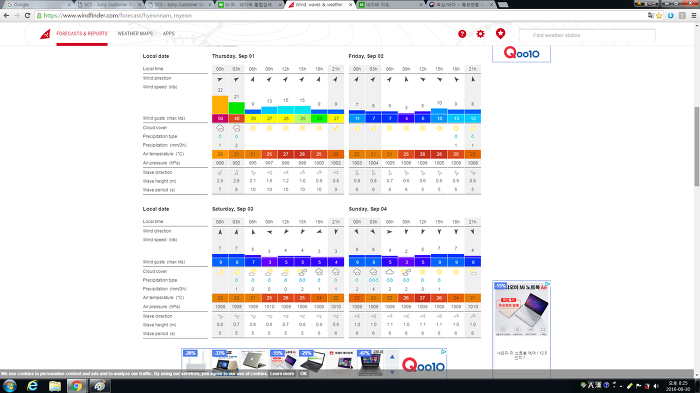Viewport: 700px width, 393px height.
Task: Open File Explorer from taskbar
Action: pyautogui.click(x=54, y=386)
